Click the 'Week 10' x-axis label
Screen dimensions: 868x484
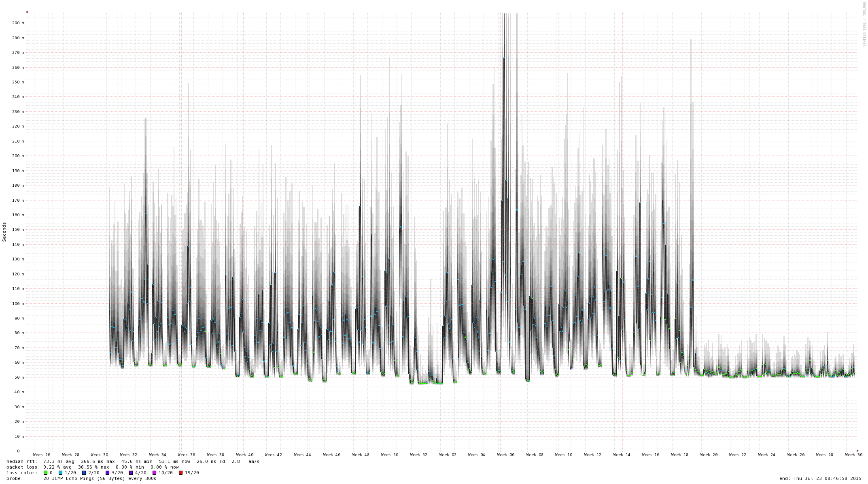(x=564, y=455)
